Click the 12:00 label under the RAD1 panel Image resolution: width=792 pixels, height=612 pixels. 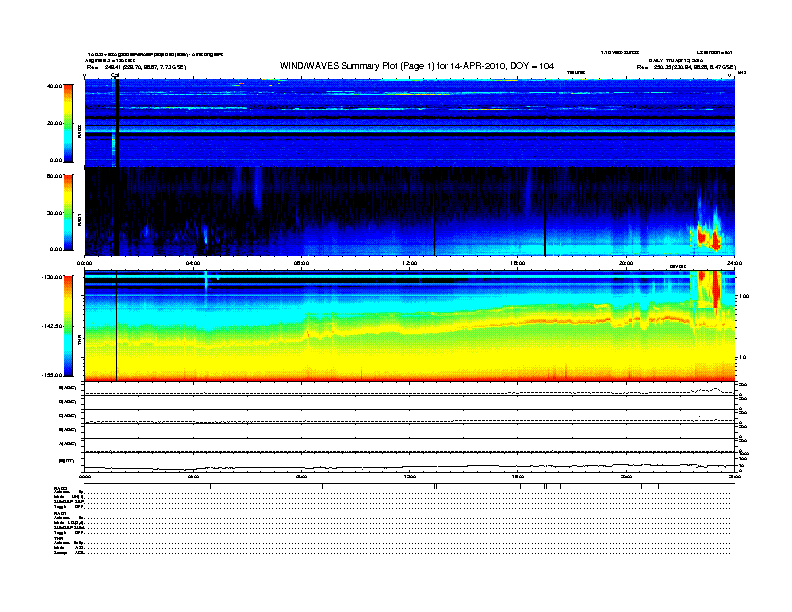click(410, 264)
